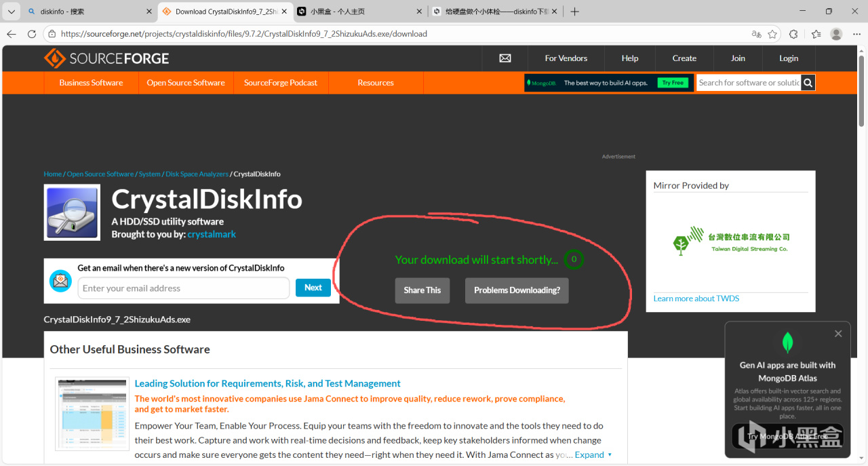Open browser extensions icon
Image resolution: width=868 pixels, height=466 pixels.
(x=793, y=34)
